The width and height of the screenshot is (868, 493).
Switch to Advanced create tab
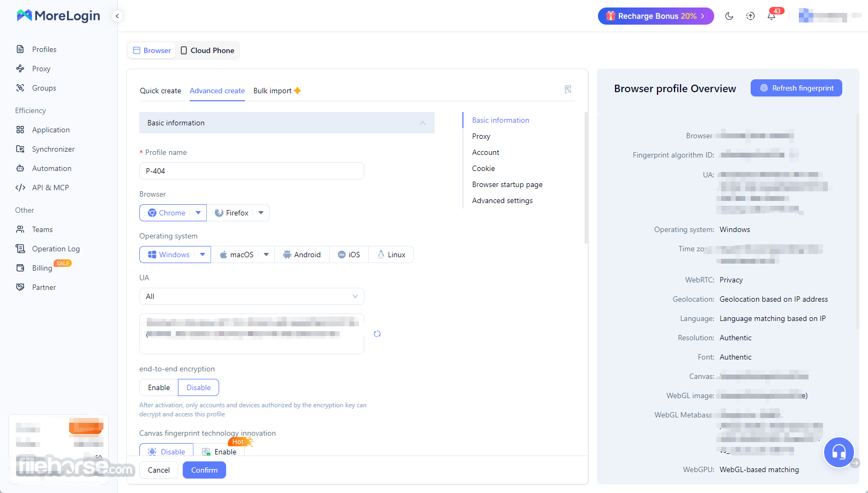[217, 91]
